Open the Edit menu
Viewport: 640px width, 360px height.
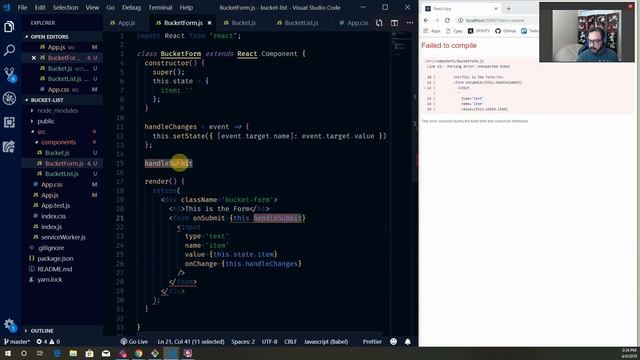point(40,7)
